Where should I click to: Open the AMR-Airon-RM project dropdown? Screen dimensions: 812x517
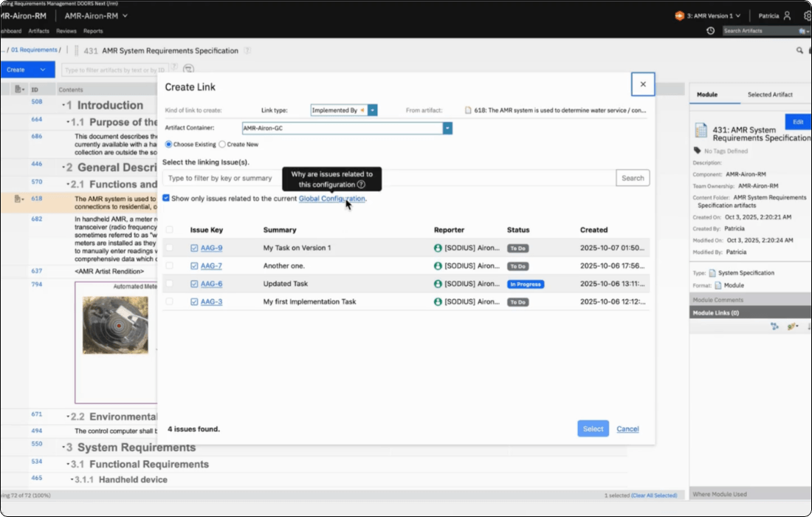96,16
